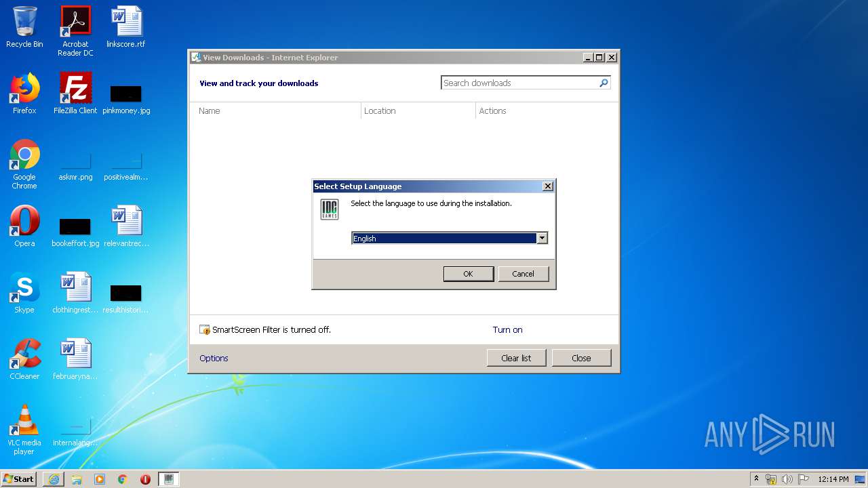Viewport: 868px width, 488px height.
Task: Click the setup installer taskbar button
Action: point(169,479)
